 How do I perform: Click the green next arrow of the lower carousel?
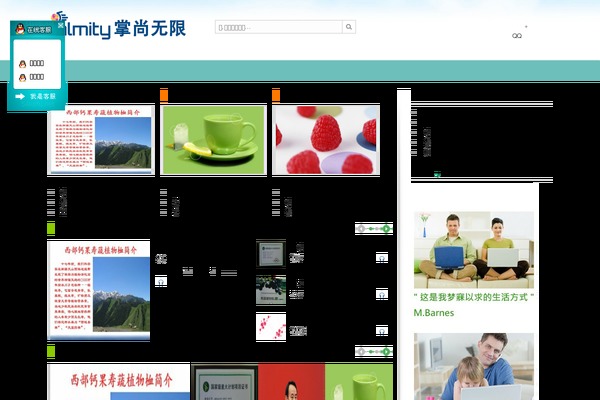pos(386,351)
